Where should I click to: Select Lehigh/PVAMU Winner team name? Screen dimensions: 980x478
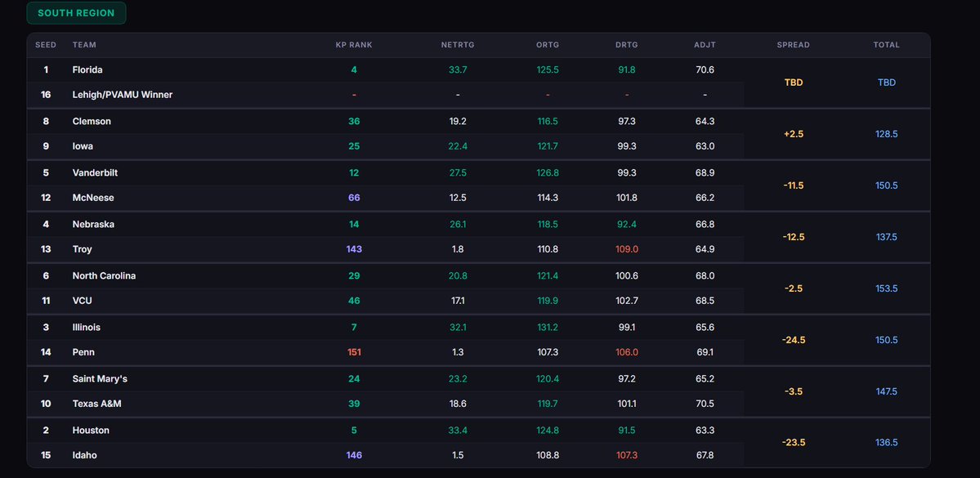coord(123,95)
